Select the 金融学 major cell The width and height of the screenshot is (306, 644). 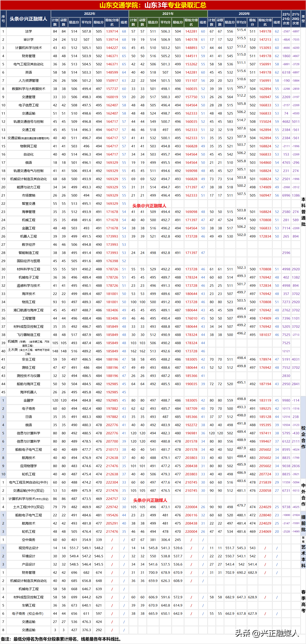[x=29, y=400]
